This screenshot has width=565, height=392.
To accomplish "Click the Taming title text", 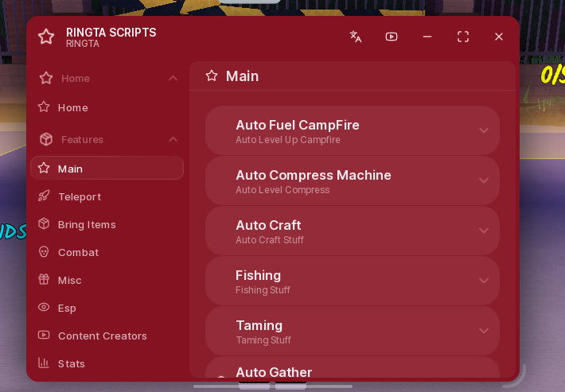I will (x=259, y=326).
